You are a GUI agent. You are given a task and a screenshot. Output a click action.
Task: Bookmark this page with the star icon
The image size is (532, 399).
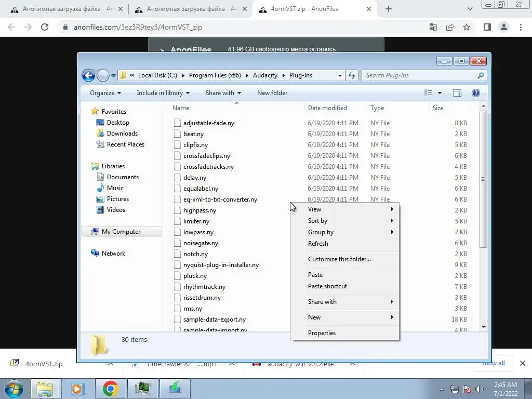(x=467, y=27)
